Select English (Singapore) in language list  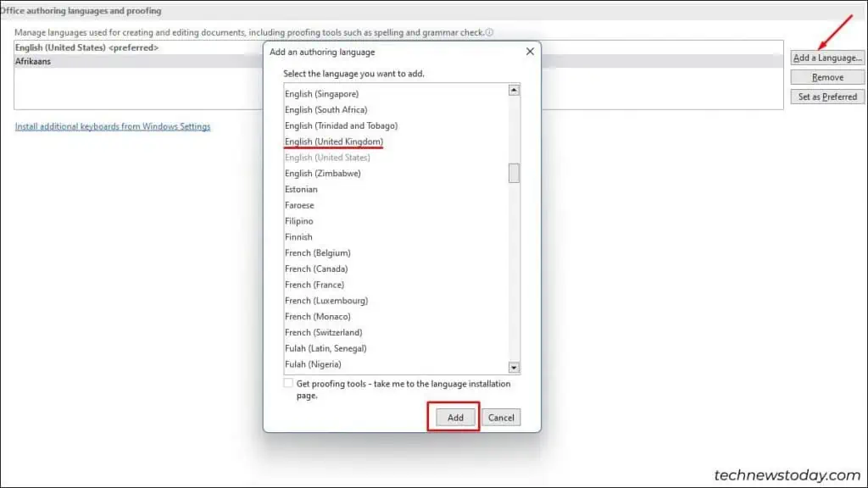tap(322, 94)
